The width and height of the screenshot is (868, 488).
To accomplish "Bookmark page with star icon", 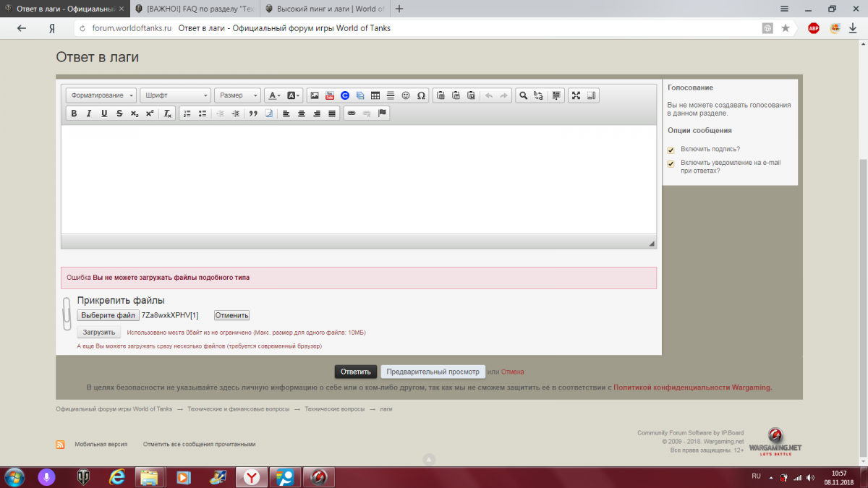I will pos(785,28).
